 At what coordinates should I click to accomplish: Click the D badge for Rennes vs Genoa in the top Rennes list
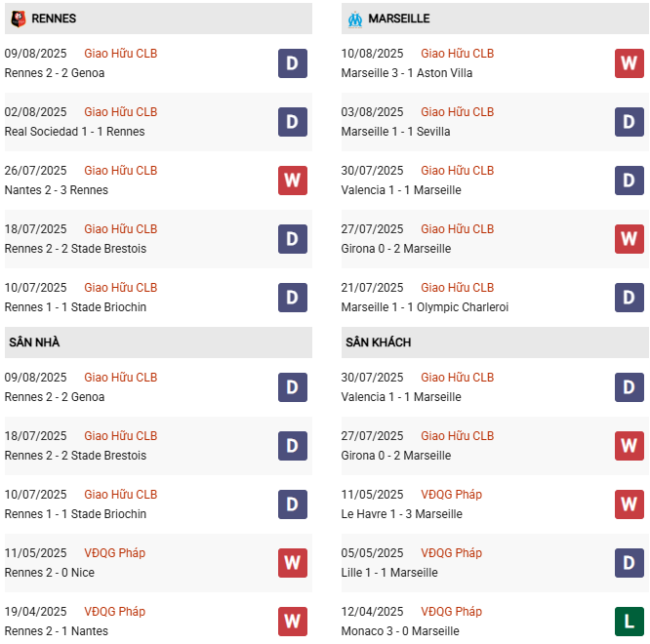tap(293, 63)
